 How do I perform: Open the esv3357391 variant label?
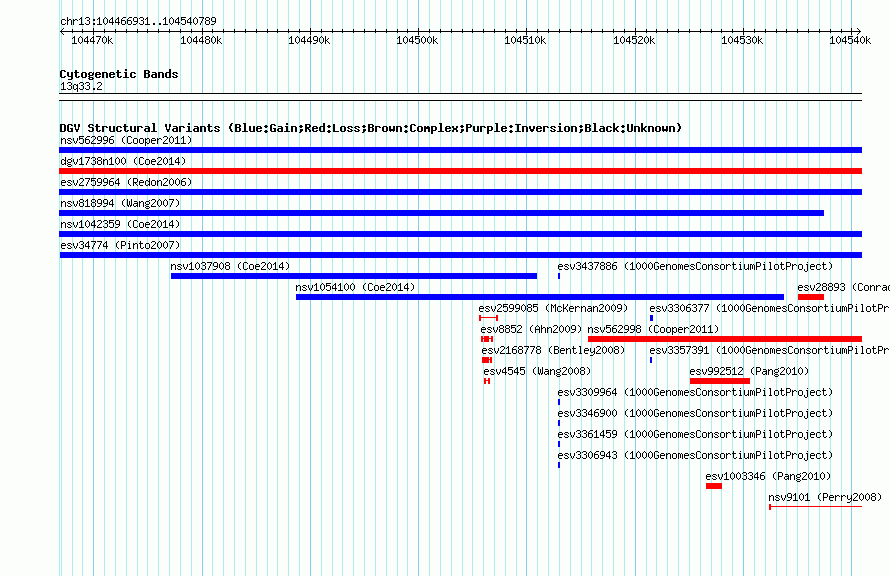point(769,350)
